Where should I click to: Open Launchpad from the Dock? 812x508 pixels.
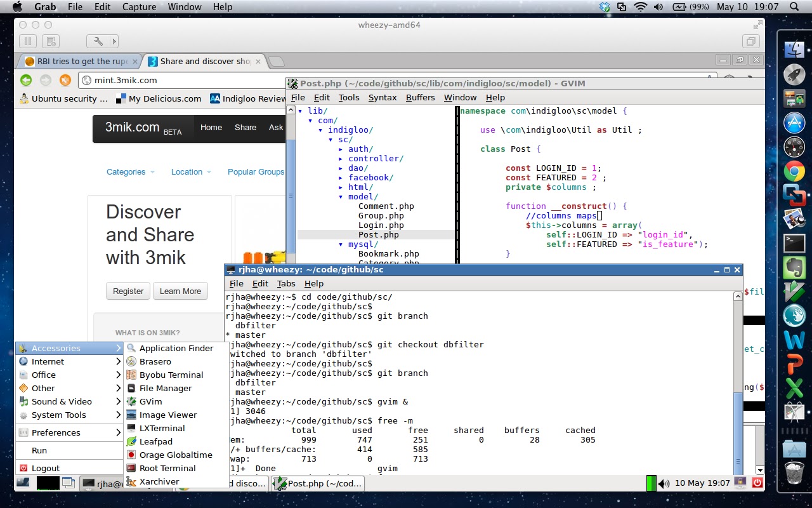coord(794,74)
